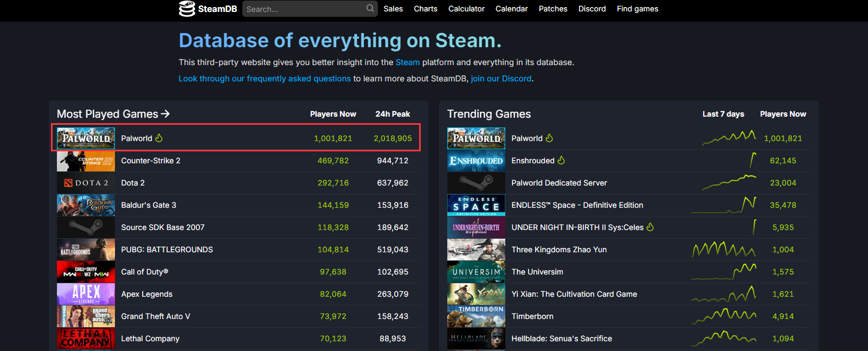Open the Calculator menu item
The image size is (868, 351).
466,9
